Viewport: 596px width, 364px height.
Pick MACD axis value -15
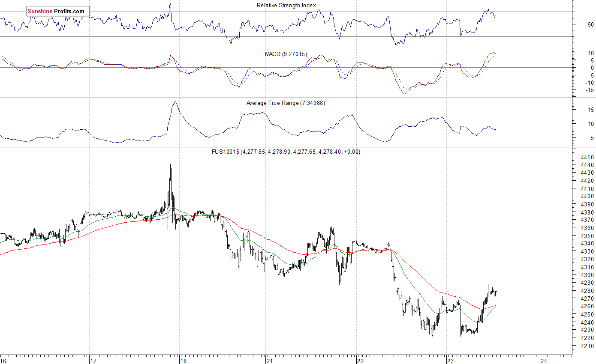[x=589, y=90]
